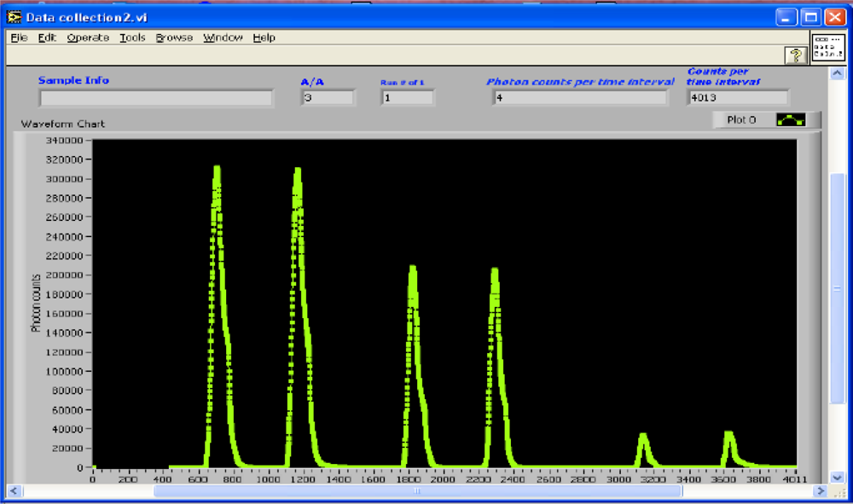
Task: Click the Photon counts per time interval field
Action: pos(580,98)
